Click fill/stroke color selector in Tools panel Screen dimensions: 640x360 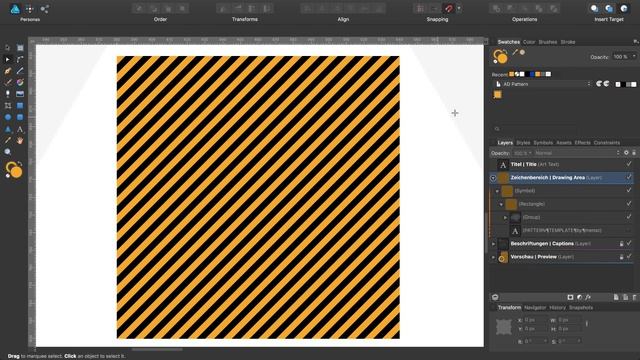(13, 170)
